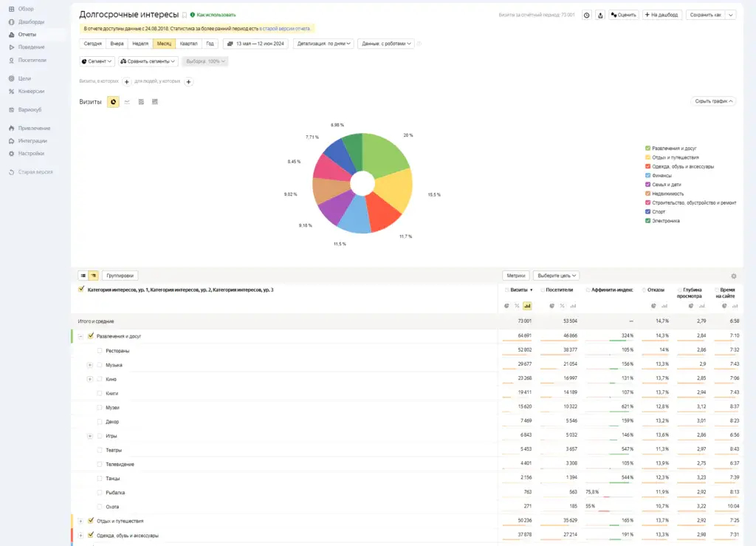Select the pie chart view icon

(x=113, y=101)
